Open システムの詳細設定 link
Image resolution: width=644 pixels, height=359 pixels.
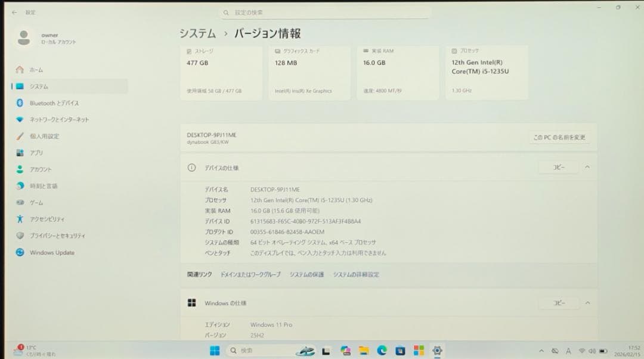(x=356, y=274)
